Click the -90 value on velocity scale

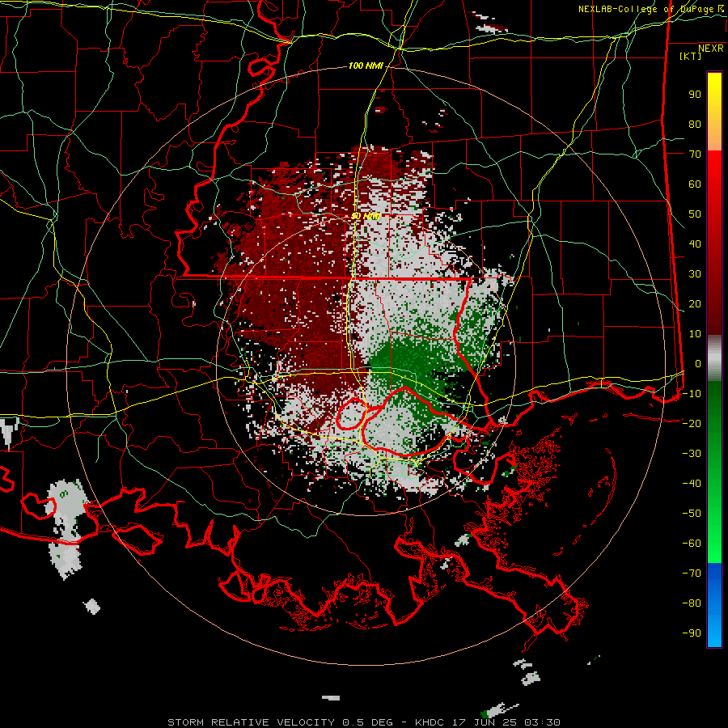[x=692, y=633]
